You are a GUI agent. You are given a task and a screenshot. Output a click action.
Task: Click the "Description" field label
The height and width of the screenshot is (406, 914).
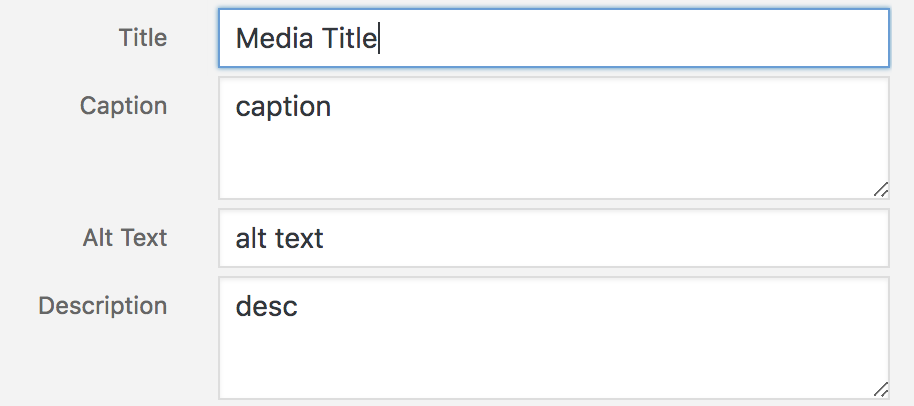103,305
